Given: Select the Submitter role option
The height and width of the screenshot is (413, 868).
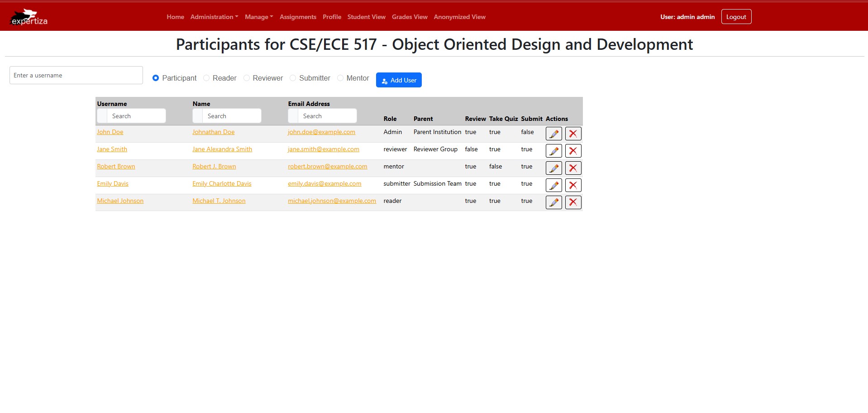Looking at the screenshot, I should [292, 78].
